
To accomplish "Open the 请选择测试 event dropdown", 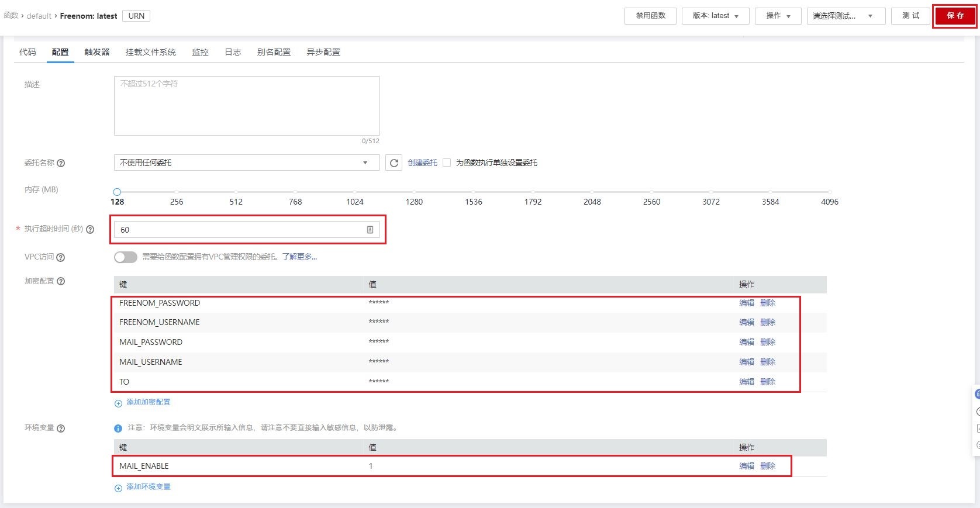I will click(x=846, y=16).
